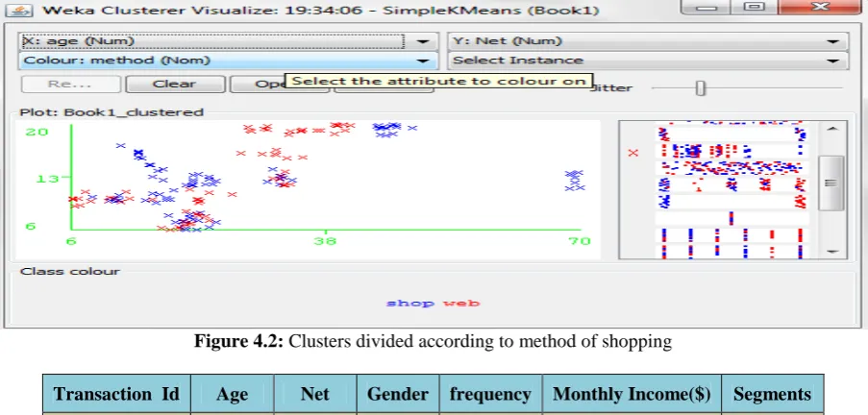Image resolution: width=868 pixels, height=415 pixels.
Task: Click the 'Gender' table header
Action: [397, 394]
